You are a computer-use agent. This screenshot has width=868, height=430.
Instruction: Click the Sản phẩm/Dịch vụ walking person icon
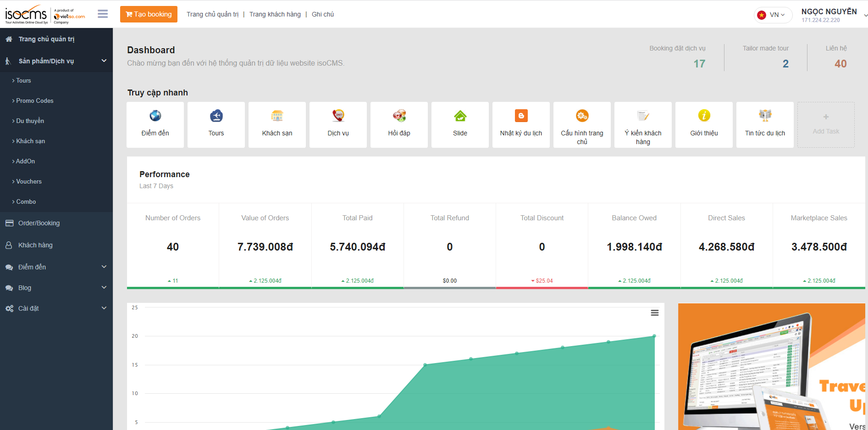[x=8, y=61]
